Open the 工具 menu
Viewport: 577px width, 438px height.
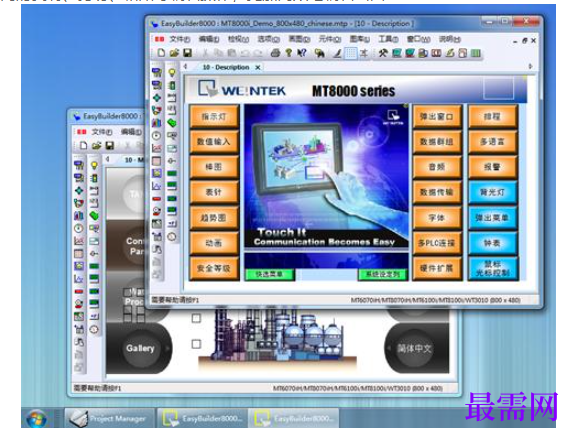[x=388, y=39]
